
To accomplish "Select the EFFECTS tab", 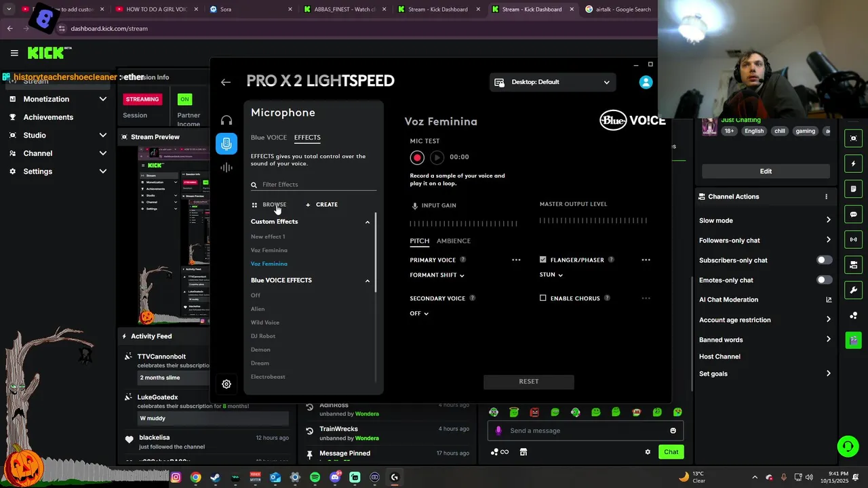I will (x=307, y=138).
